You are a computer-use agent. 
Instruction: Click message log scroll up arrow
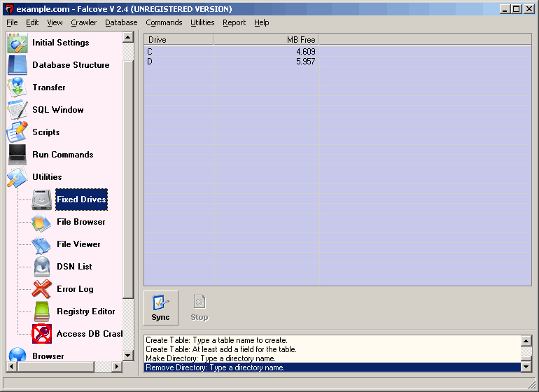pyautogui.click(x=526, y=341)
